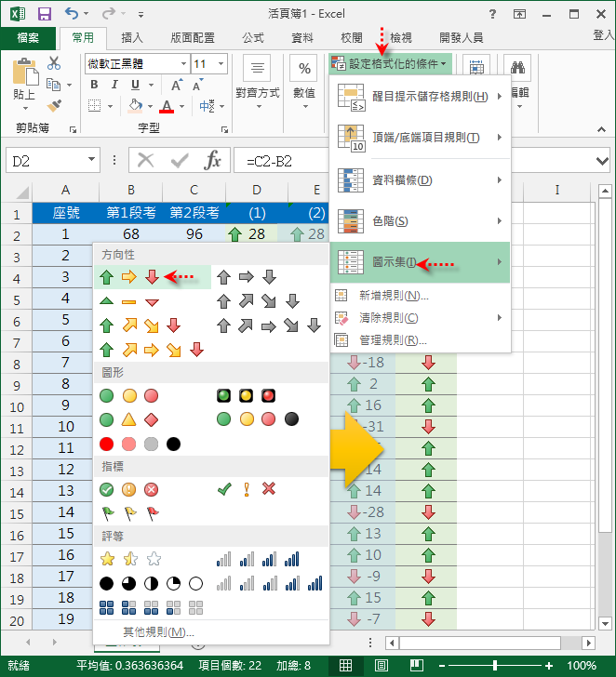Click the Undo arrow icon
The image size is (616, 677).
(72, 14)
